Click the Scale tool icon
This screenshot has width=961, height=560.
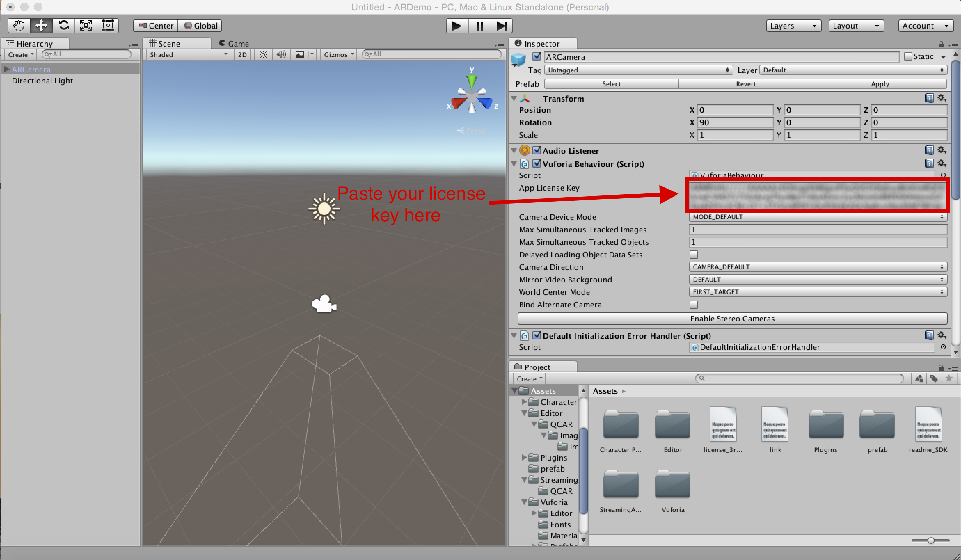pos(85,25)
